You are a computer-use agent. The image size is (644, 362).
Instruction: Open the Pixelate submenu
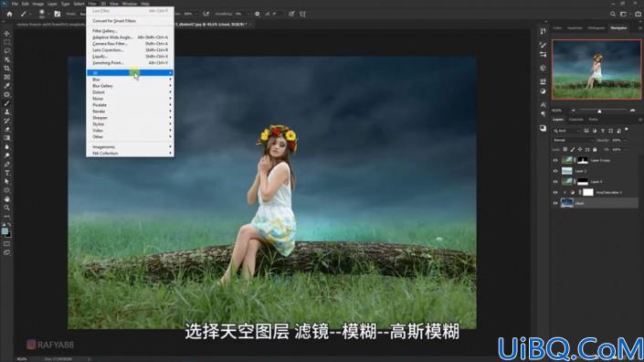[131, 105]
